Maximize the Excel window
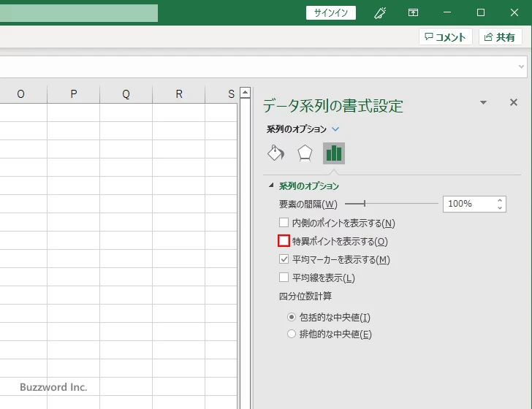532x409 pixels. pyautogui.click(x=481, y=12)
